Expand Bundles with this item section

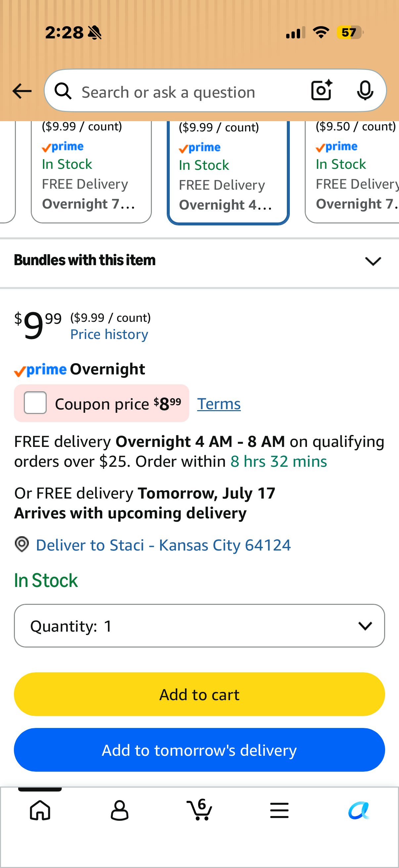199,261
